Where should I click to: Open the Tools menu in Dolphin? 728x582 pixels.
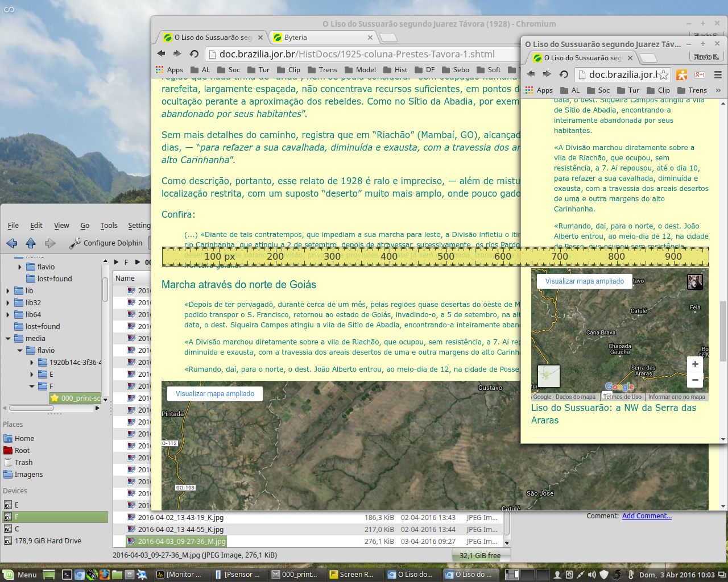tap(109, 226)
